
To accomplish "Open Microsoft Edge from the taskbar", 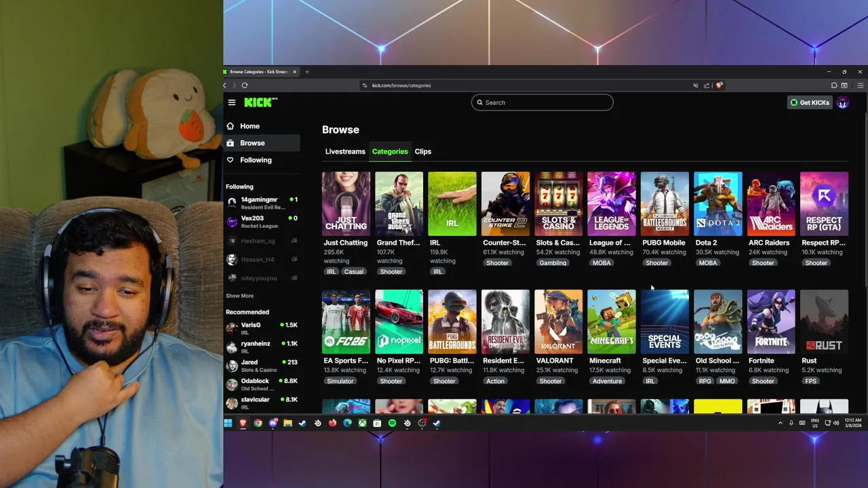I will 347,423.
